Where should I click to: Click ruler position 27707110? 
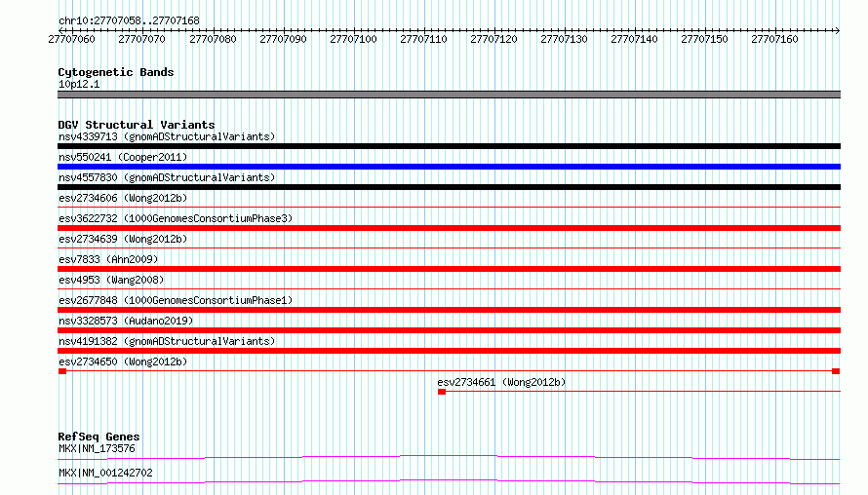[x=423, y=39]
